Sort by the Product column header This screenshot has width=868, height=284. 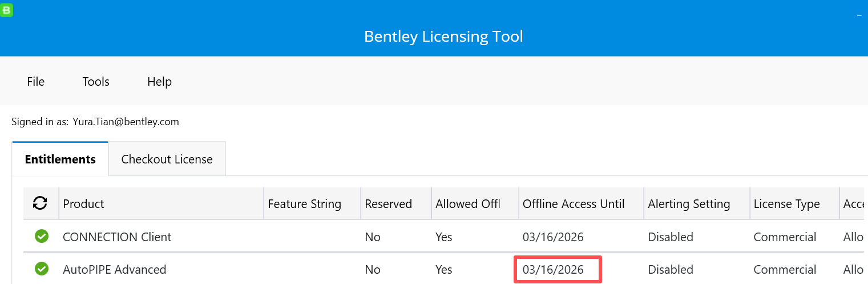pyautogui.click(x=83, y=204)
